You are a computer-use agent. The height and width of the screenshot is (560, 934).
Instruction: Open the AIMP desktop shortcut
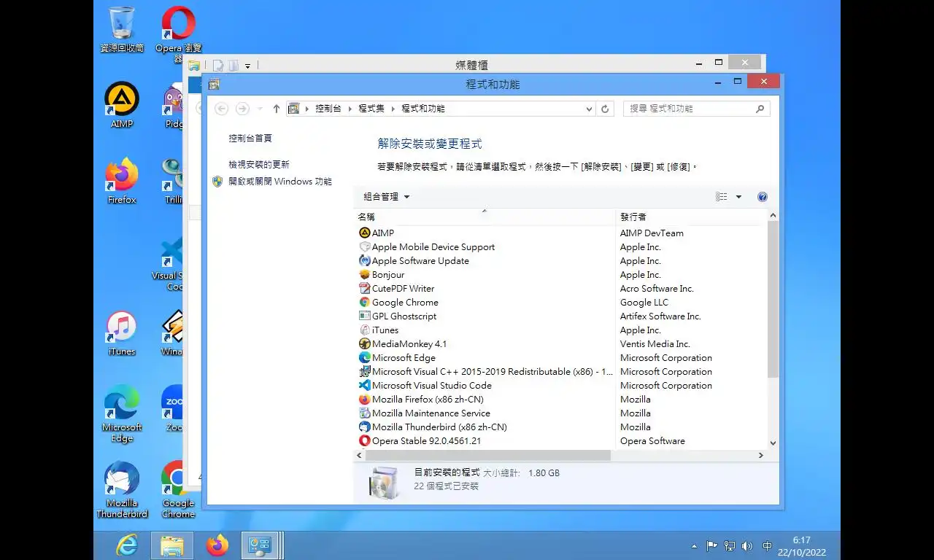pos(122,105)
